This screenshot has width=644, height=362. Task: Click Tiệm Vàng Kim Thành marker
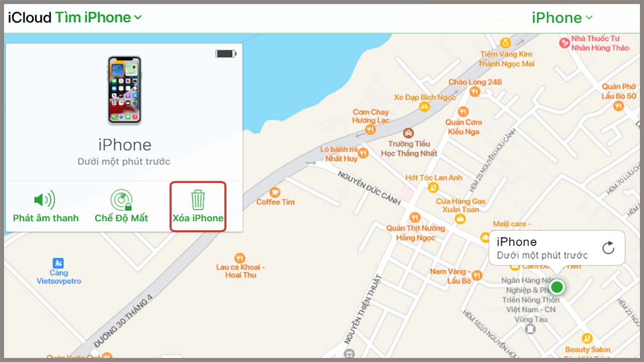505,43
